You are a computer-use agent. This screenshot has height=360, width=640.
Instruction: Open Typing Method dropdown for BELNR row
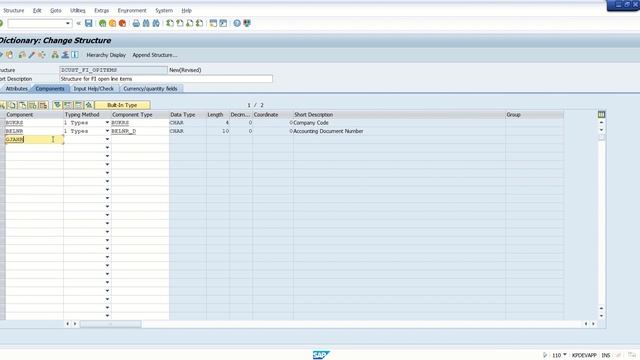[107, 131]
